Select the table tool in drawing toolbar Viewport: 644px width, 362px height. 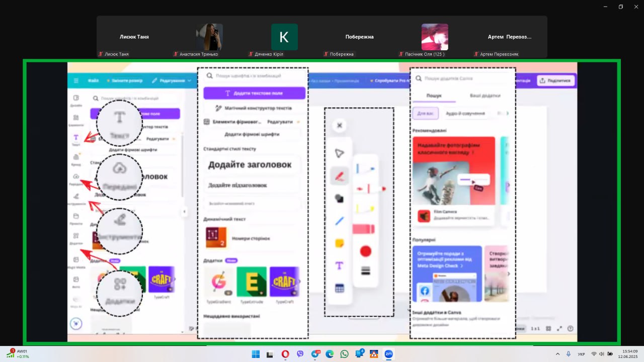(340, 289)
